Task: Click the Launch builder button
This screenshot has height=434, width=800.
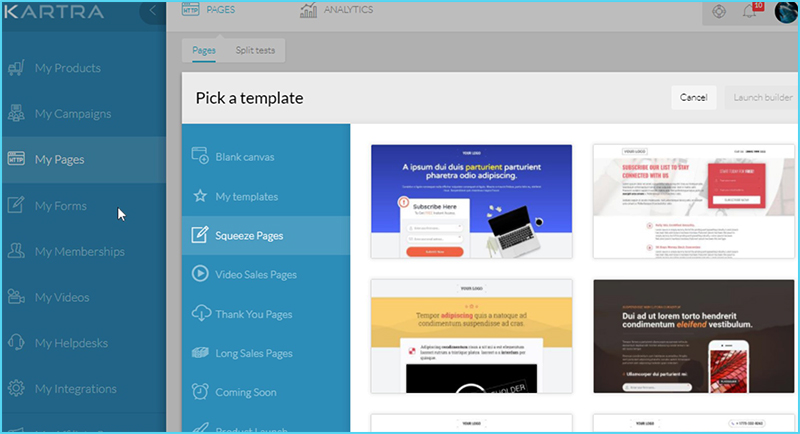Action: [x=762, y=97]
